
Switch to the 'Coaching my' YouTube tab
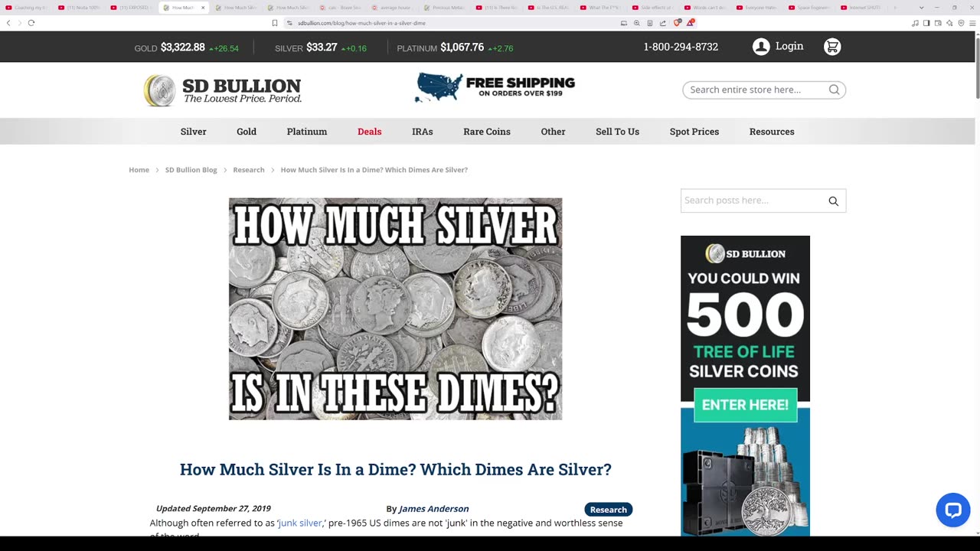point(26,8)
